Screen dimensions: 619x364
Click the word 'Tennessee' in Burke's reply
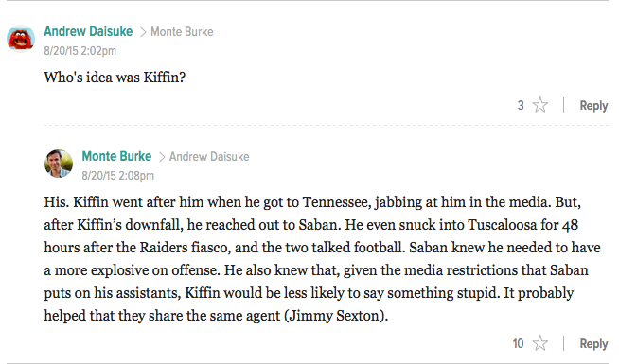(337, 202)
